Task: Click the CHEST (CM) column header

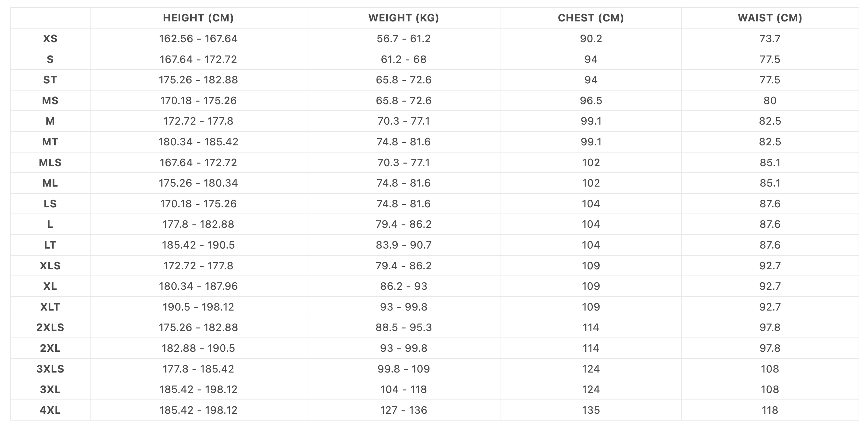Action: 591,18
